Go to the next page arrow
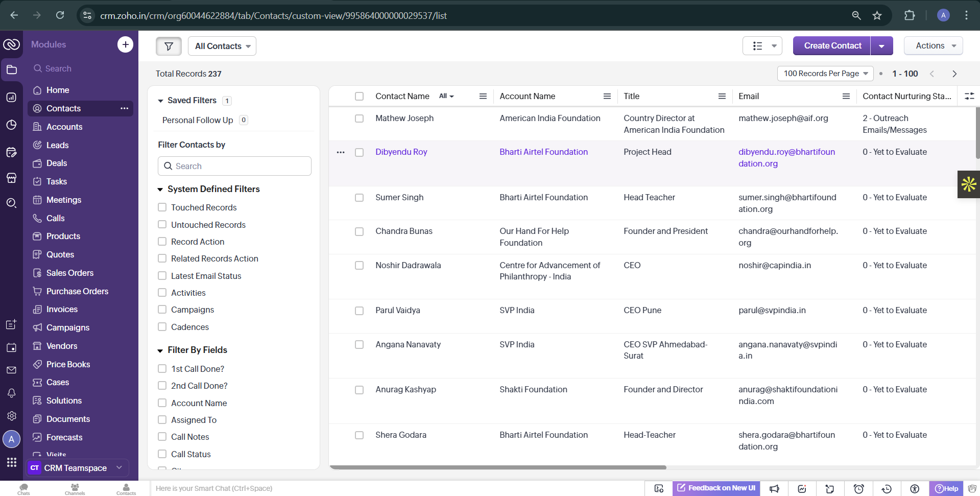Viewport: 980px width, 496px height. click(954, 74)
